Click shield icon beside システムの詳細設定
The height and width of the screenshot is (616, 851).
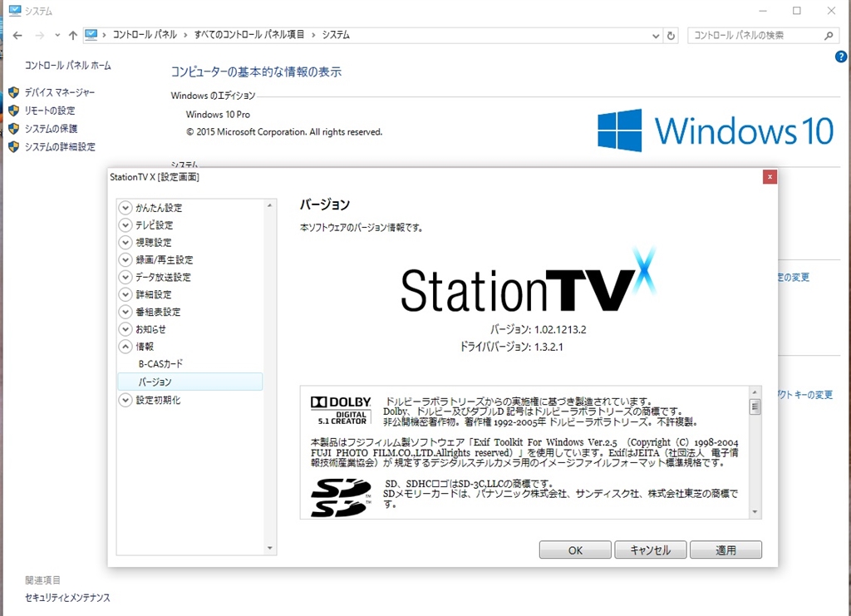14,146
